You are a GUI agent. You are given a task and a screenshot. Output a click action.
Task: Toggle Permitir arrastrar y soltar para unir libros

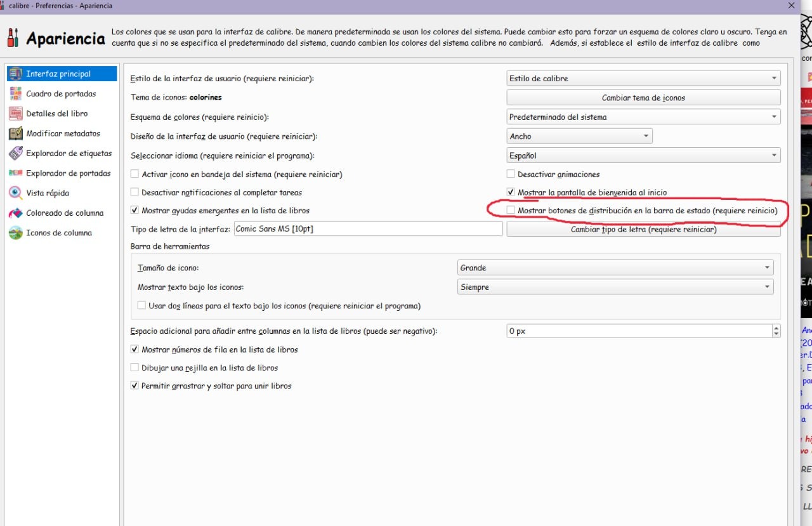coord(134,386)
